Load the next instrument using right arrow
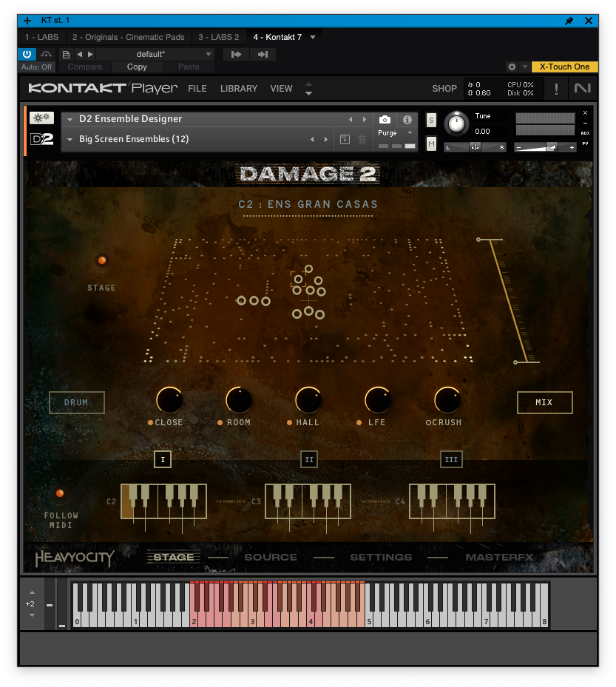 click(x=364, y=119)
